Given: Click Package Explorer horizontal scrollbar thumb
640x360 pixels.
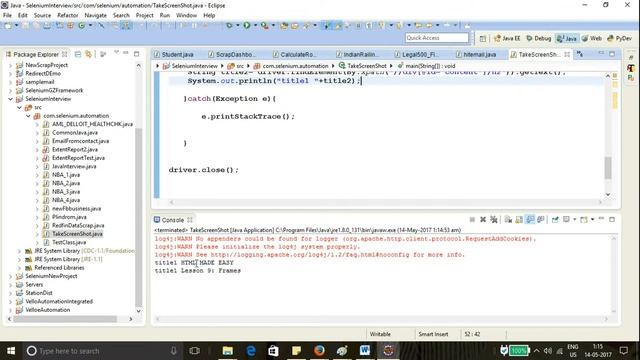Looking at the screenshot, I should pyautogui.click(x=65, y=319).
